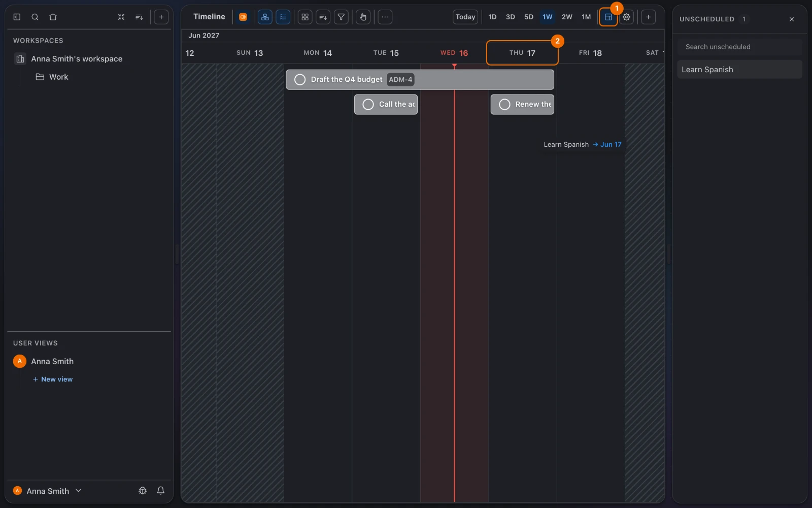This screenshot has height=508, width=812.
Task: Open Timeline settings gear icon
Action: point(626,17)
